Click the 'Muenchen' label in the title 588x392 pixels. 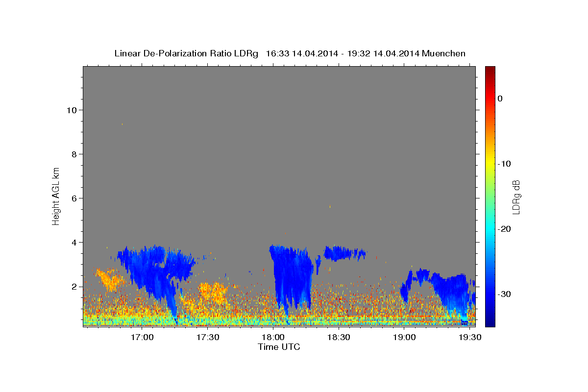pyautogui.click(x=443, y=53)
